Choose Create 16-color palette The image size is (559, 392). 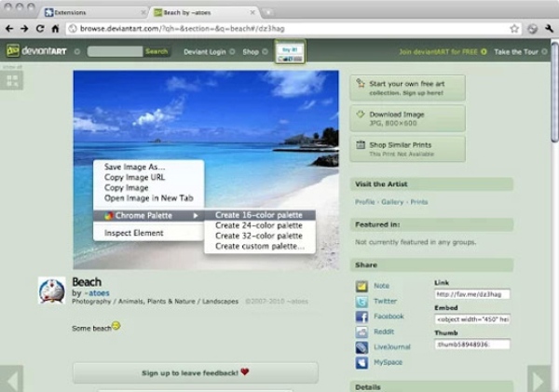tap(258, 215)
